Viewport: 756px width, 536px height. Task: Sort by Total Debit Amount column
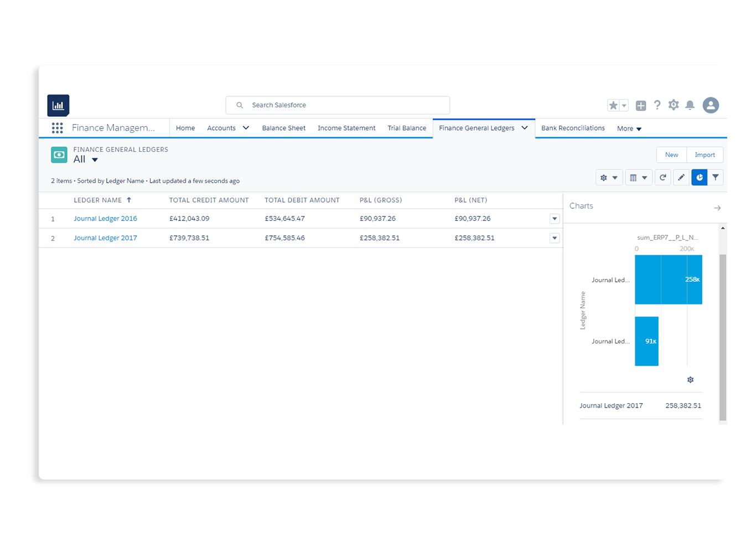[x=302, y=200]
